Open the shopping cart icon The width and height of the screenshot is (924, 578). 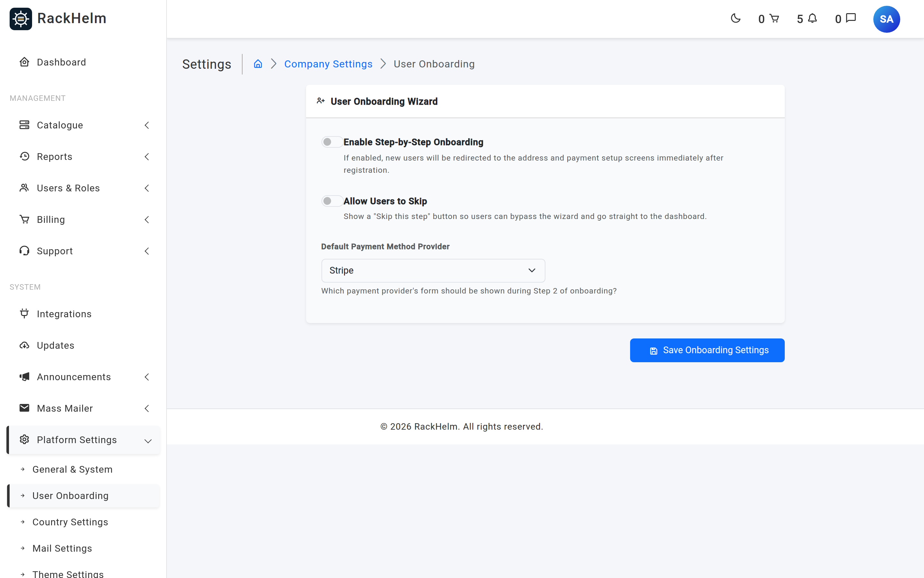pyautogui.click(x=774, y=18)
